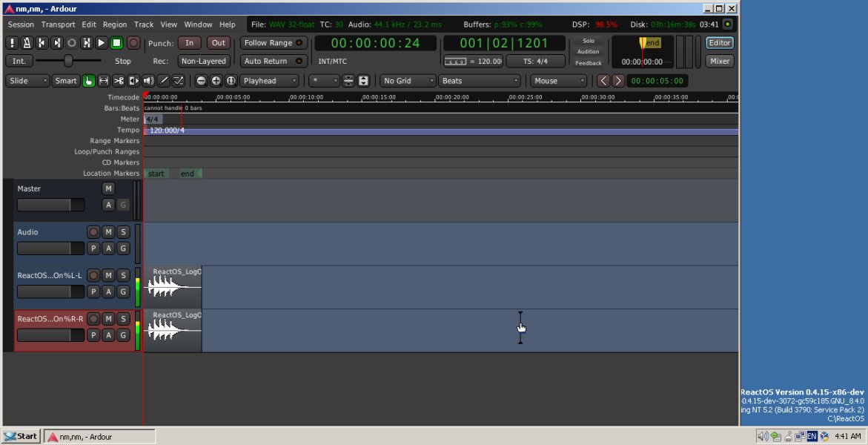Open playlist for ReactOS...On%L-L track
The image size is (868, 445).
[x=93, y=291]
